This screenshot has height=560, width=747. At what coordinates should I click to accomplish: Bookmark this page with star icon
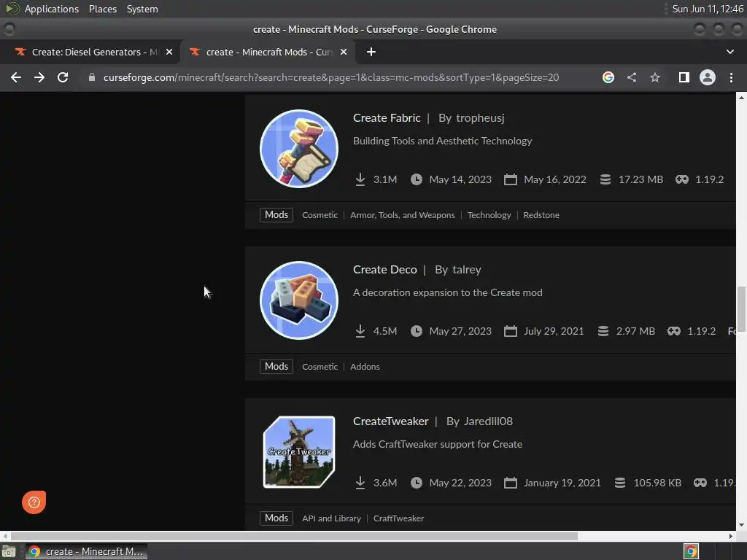(x=655, y=77)
